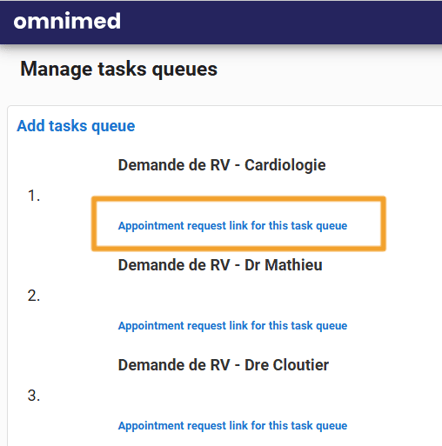
Task: Click the orange highlighted box around first link
Action: tap(239, 223)
